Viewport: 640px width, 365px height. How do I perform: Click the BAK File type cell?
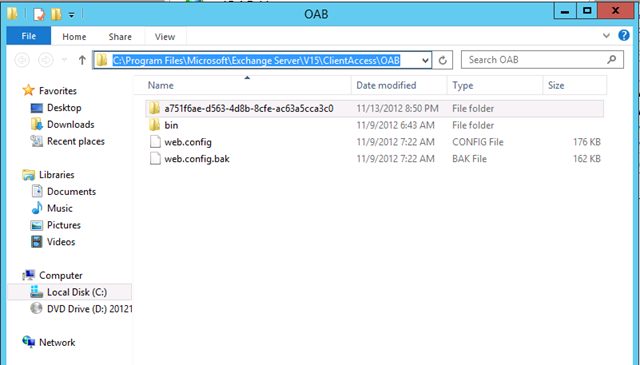[469, 159]
